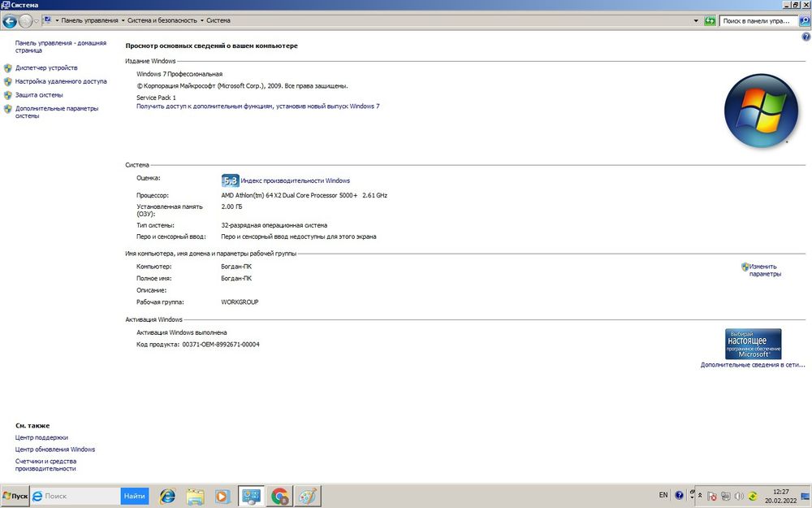Click the EN language indicator
812x508 pixels.
(663, 495)
